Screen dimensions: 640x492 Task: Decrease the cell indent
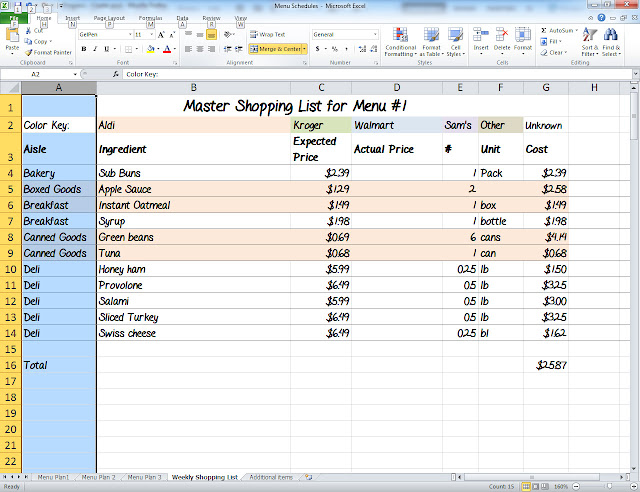227,49
